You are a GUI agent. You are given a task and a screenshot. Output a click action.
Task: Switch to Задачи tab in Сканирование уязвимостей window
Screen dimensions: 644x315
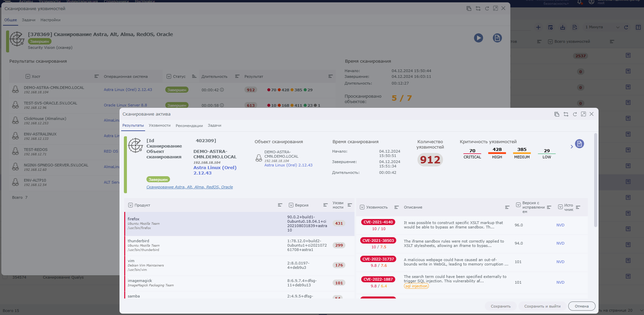pos(29,20)
